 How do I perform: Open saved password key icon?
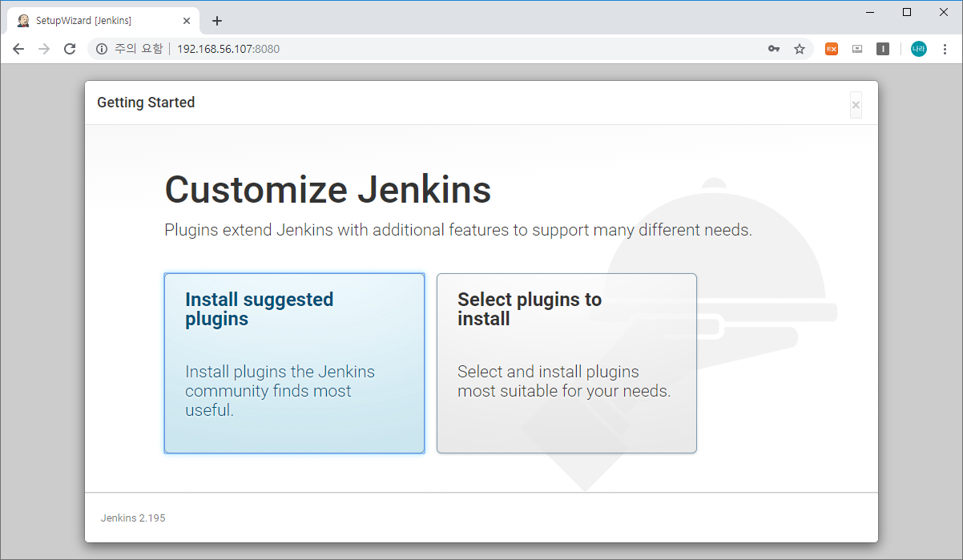(774, 49)
